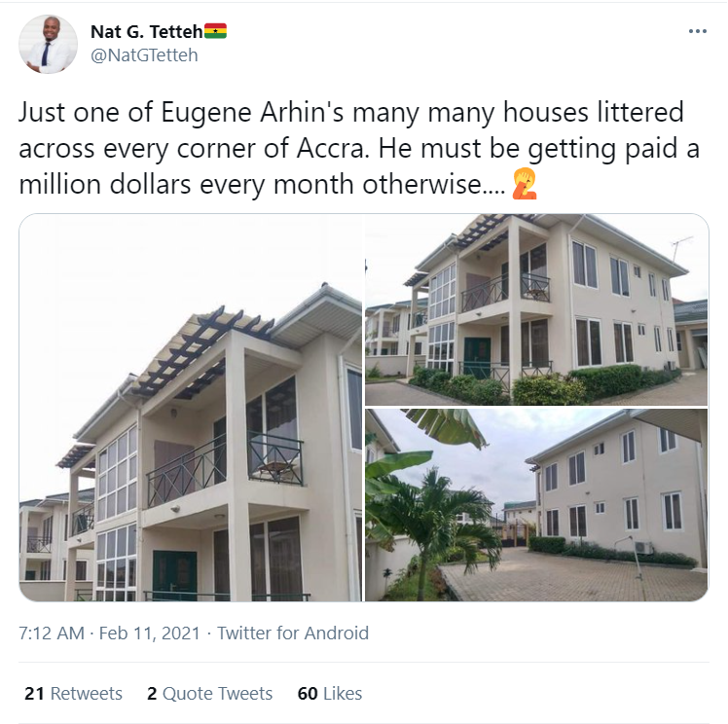Enlarge the large left house photo
728x724 pixels.
click(191, 407)
